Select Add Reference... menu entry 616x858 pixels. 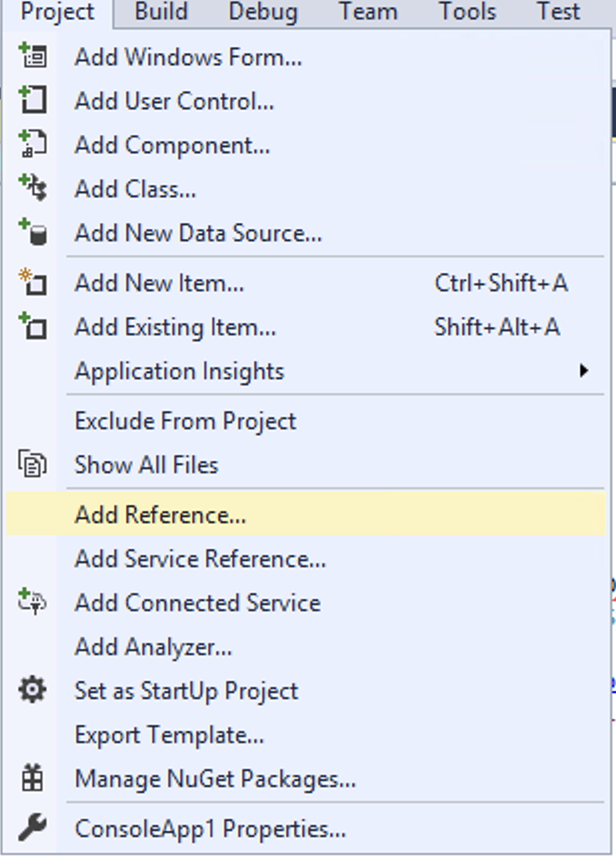tap(160, 515)
